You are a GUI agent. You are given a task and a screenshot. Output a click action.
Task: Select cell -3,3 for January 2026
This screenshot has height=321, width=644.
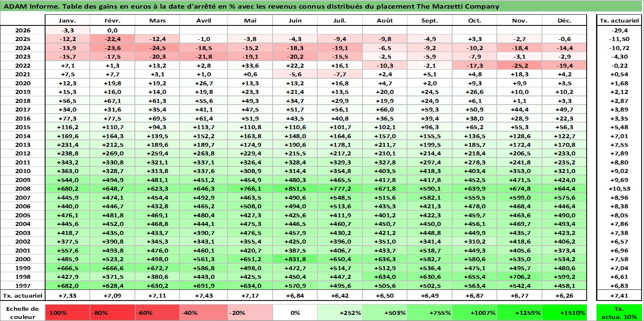coord(67,30)
